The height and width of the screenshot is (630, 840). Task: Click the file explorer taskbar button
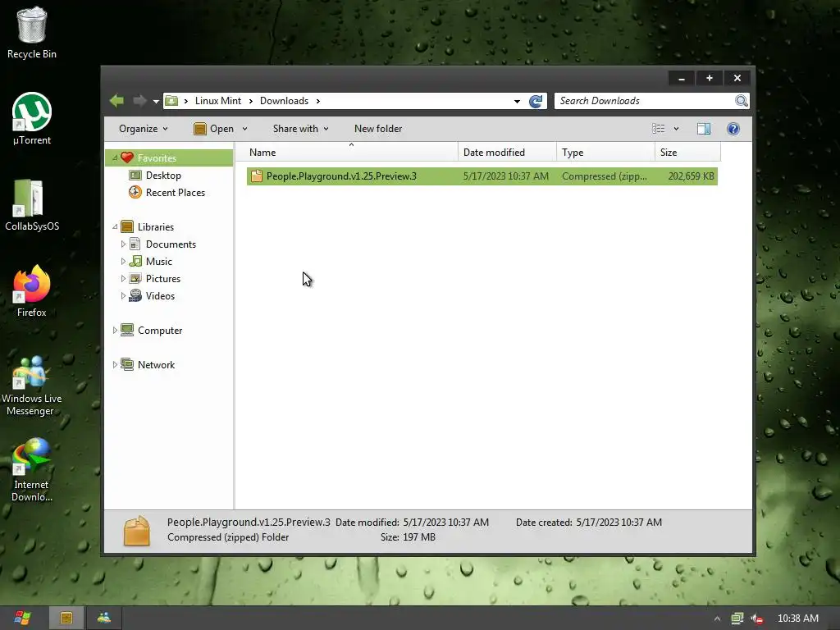[x=66, y=618]
